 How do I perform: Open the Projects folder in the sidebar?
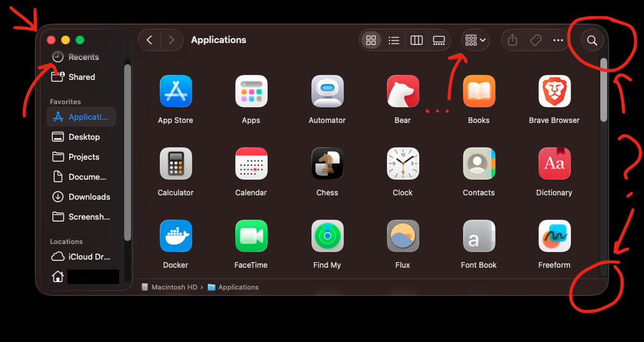[x=81, y=157]
